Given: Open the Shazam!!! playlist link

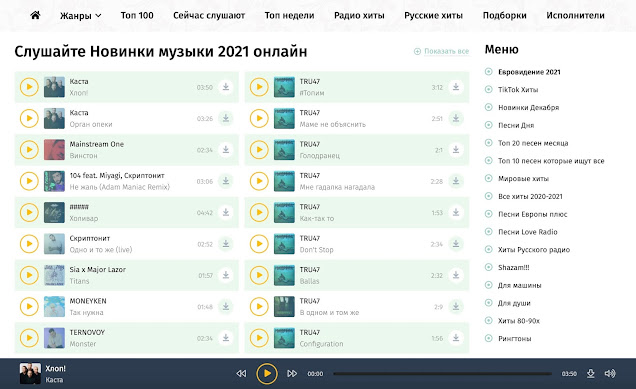Looking at the screenshot, I should click(x=514, y=267).
